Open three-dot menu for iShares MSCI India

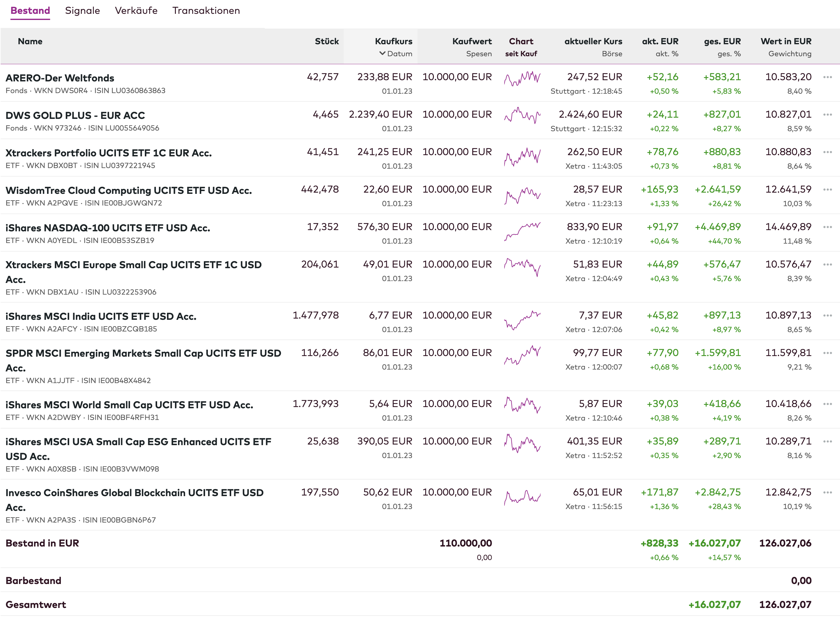827,315
